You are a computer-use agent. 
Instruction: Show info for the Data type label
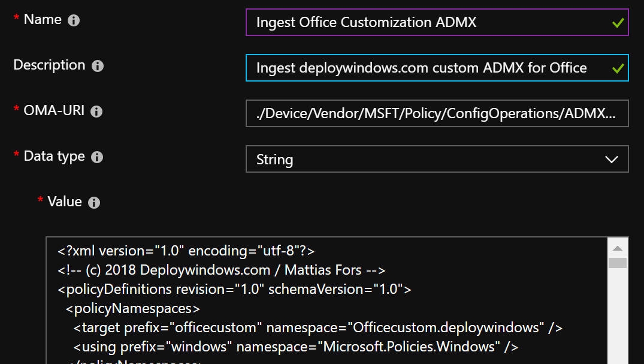pos(97,157)
